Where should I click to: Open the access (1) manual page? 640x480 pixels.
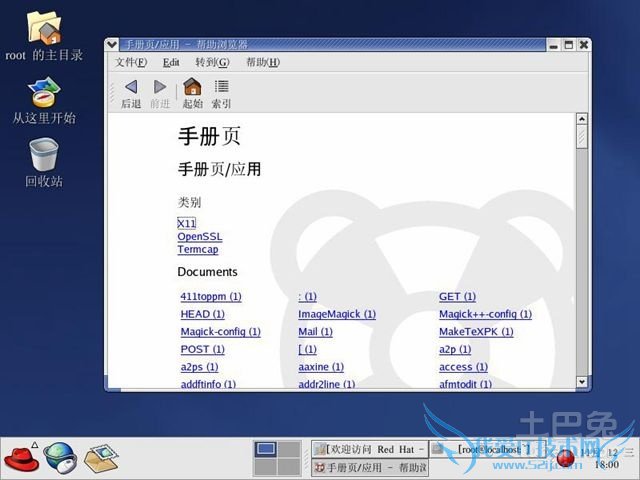pos(463,367)
